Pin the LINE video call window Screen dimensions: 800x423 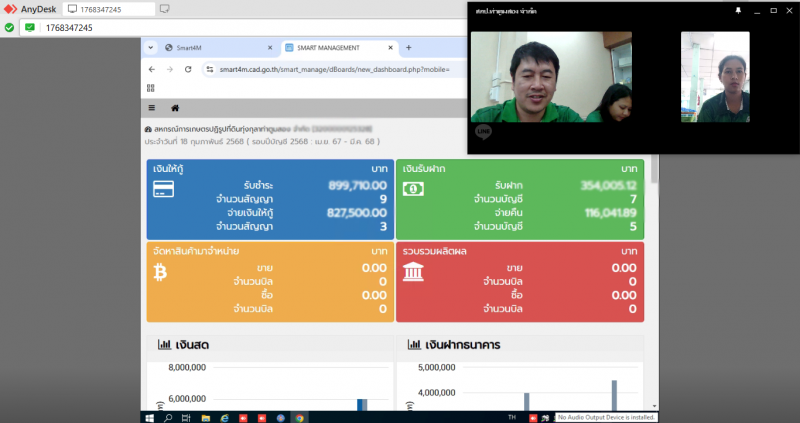coord(738,11)
